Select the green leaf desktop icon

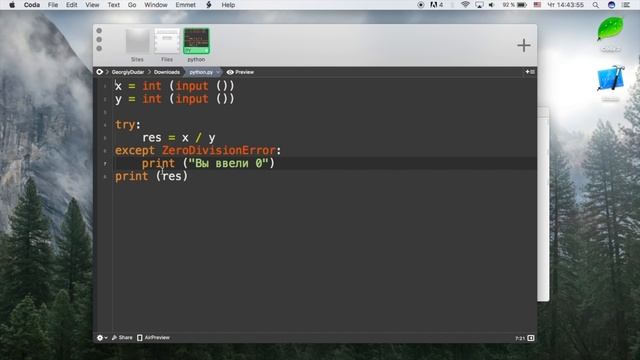[610, 29]
